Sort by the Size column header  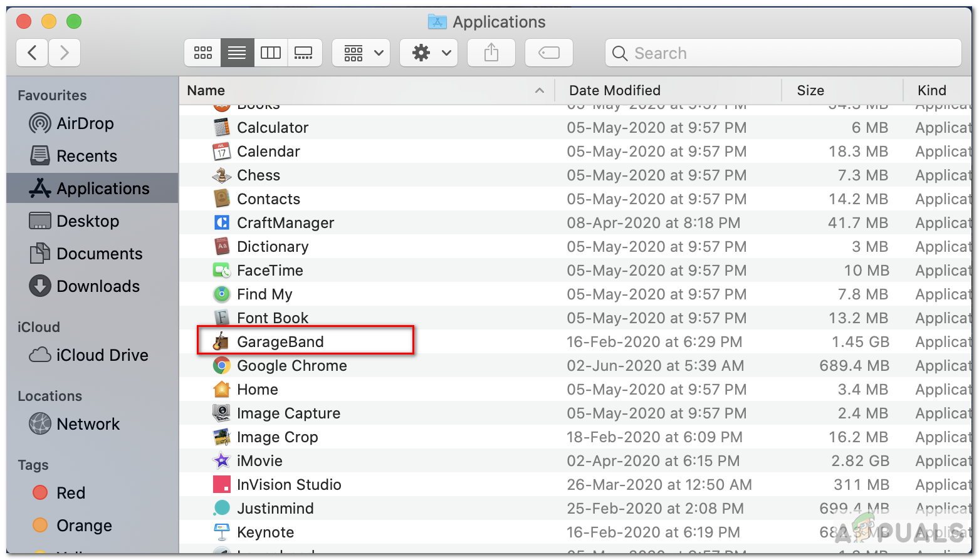tap(842, 90)
